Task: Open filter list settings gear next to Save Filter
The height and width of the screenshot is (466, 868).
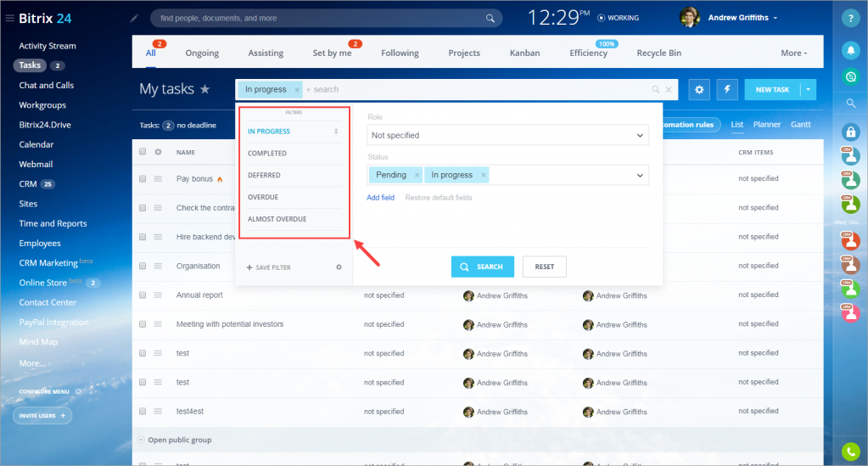Action: pyautogui.click(x=339, y=267)
